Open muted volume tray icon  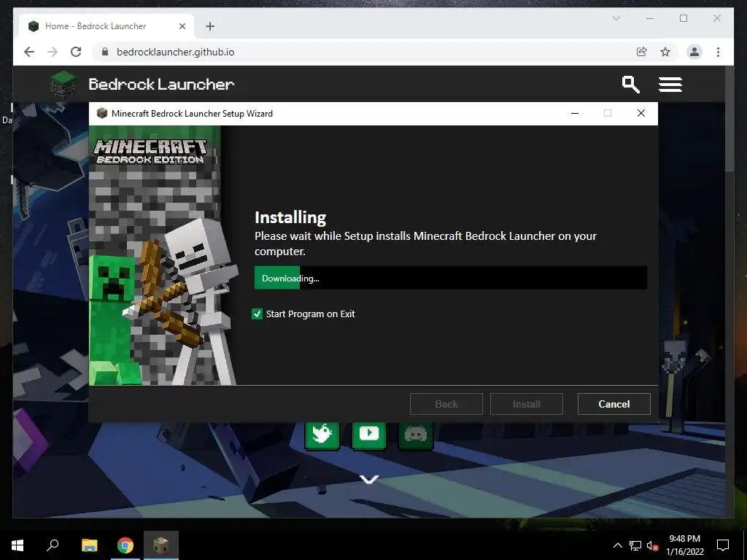(x=652, y=545)
